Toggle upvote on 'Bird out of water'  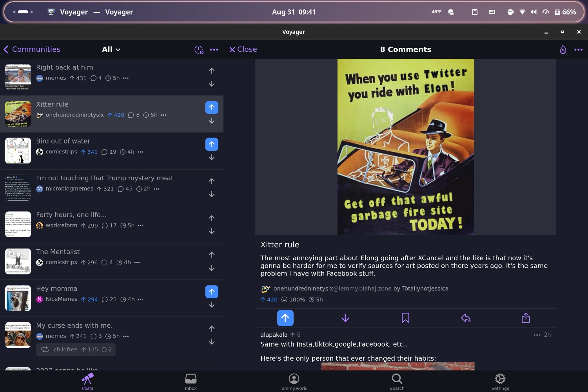pos(212,144)
